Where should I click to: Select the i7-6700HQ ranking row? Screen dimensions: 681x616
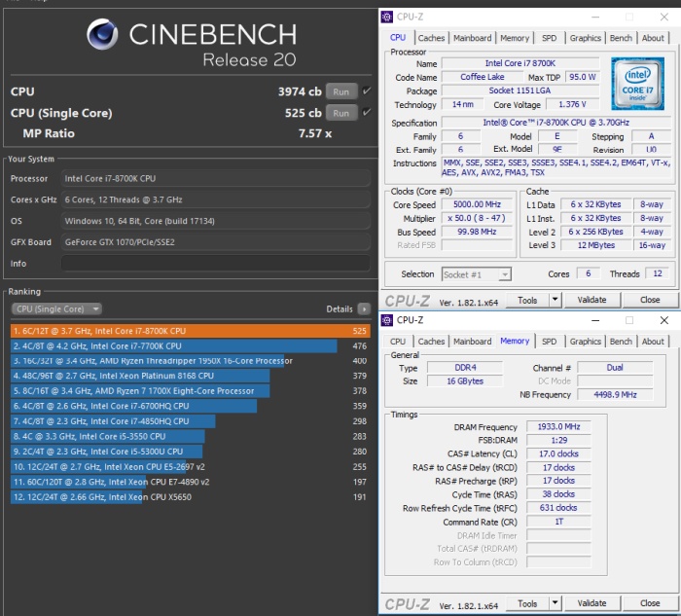point(191,406)
